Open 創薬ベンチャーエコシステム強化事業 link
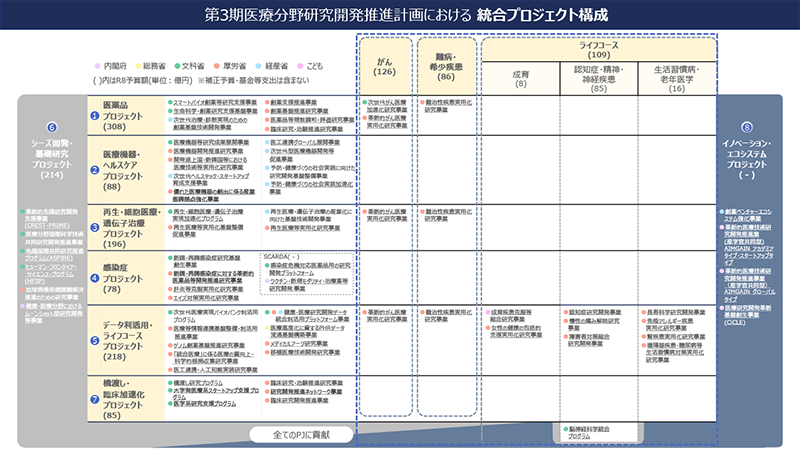This screenshot has height=450, width=800. click(748, 215)
